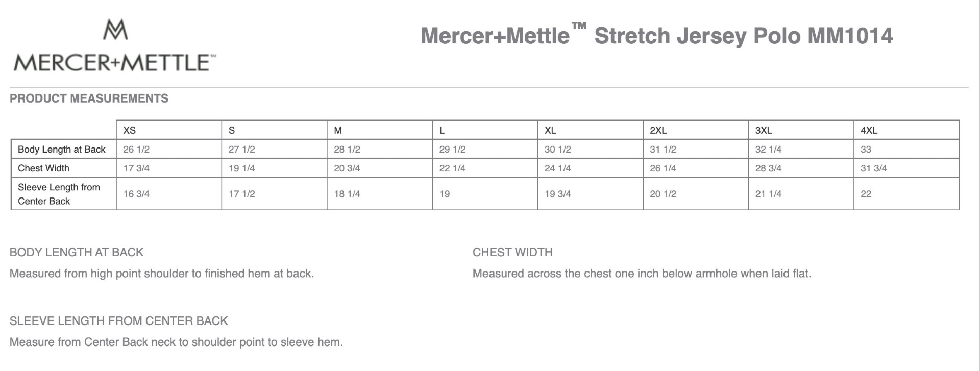980x371 pixels.
Task: Click the Mercer+Mettle logo icon
Action: coord(115,30)
